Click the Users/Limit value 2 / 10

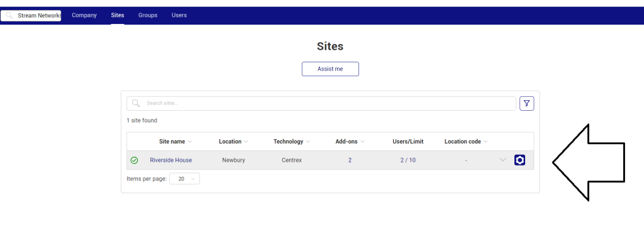coord(408,161)
